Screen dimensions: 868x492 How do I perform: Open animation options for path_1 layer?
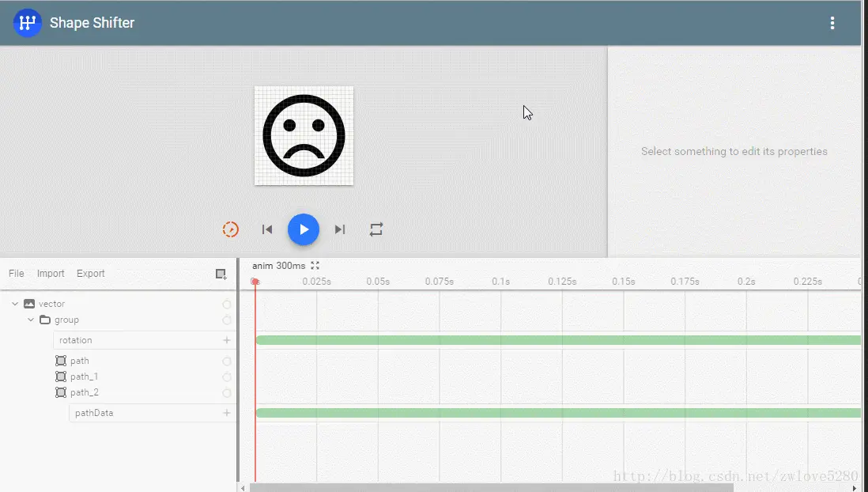coord(226,377)
